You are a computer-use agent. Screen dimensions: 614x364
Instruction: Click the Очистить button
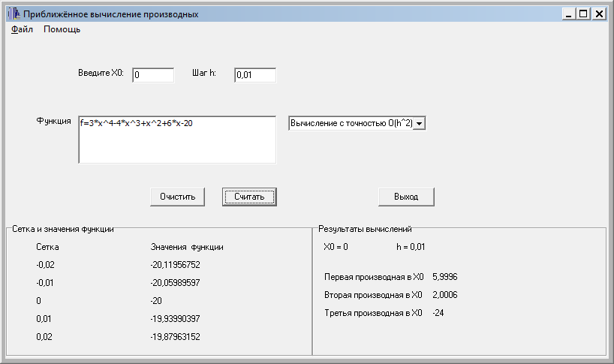[177, 197]
